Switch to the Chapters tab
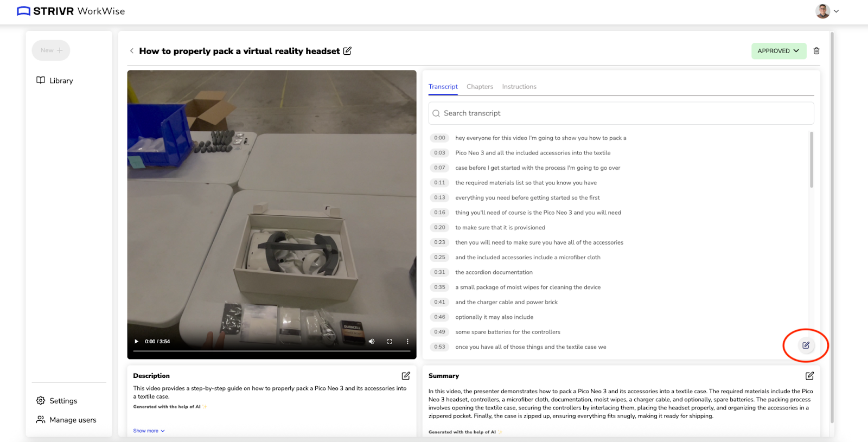The image size is (868, 442). (480, 87)
